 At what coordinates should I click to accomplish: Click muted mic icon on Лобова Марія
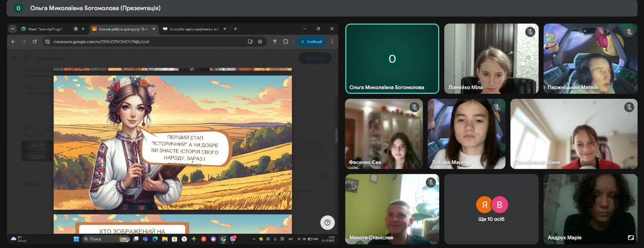(497, 107)
